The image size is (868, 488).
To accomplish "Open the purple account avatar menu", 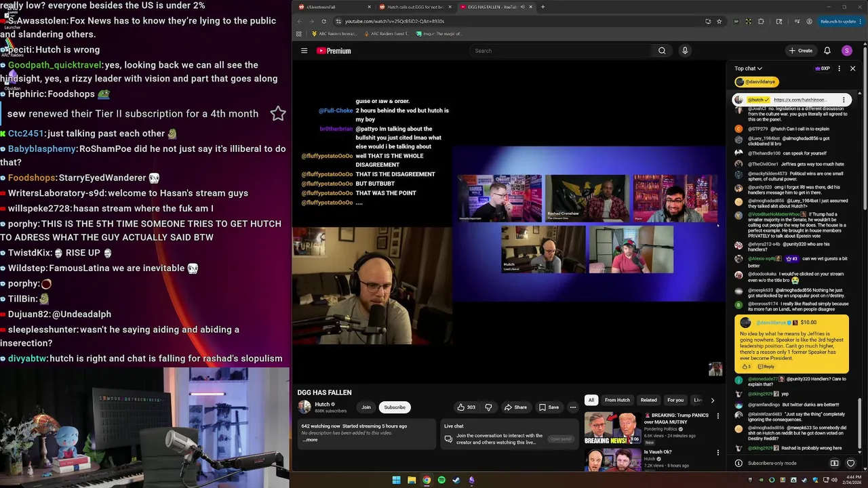I will [847, 51].
